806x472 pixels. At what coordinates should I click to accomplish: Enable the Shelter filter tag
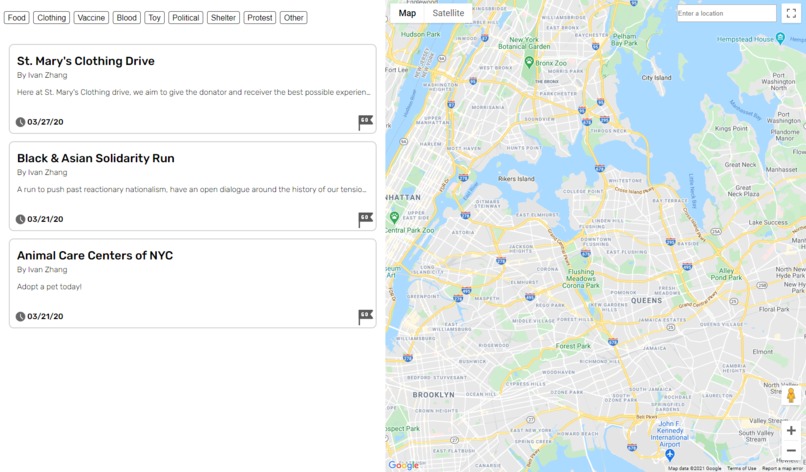(223, 17)
